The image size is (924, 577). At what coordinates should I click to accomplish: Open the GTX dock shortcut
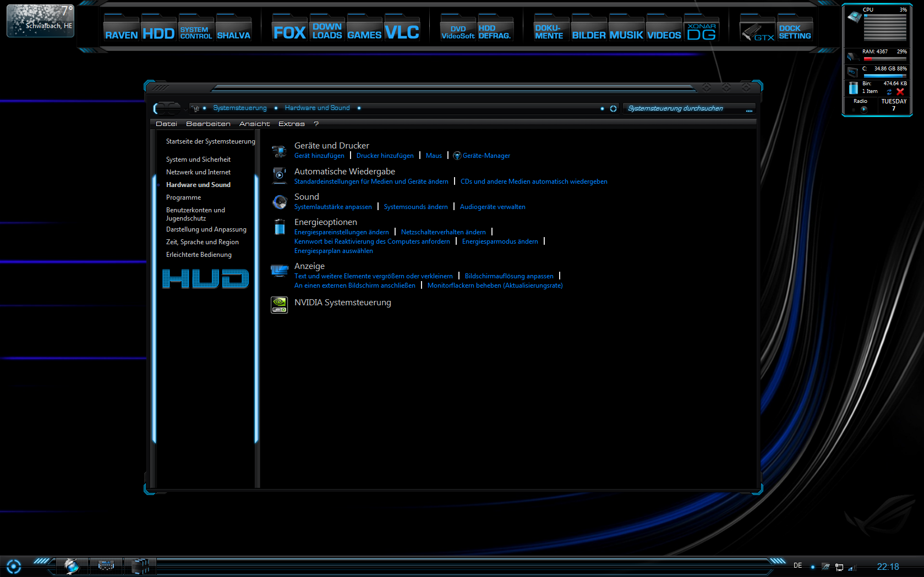coord(757,29)
